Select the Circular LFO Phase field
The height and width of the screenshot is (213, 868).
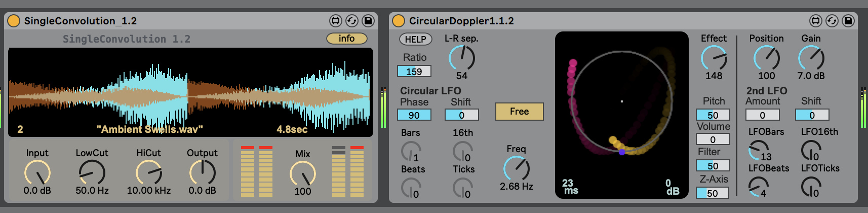[x=414, y=115]
